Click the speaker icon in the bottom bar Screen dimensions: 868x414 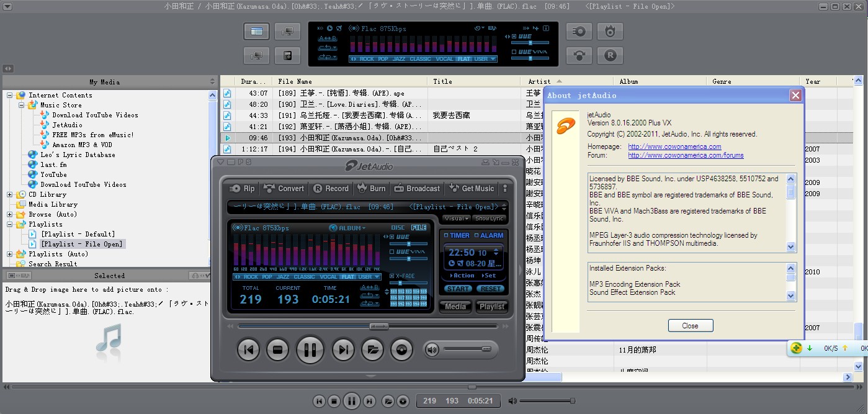point(512,401)
